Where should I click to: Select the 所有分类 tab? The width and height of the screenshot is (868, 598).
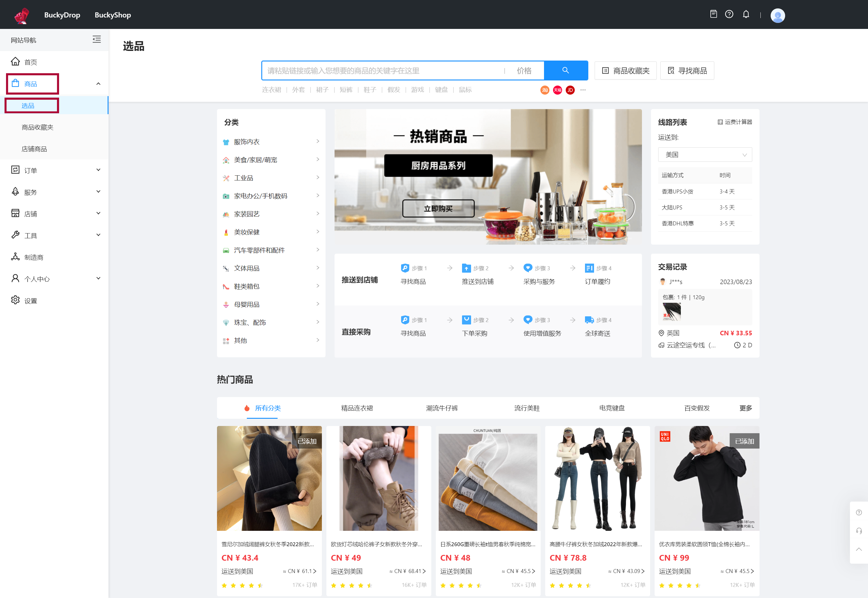tap(263, 408)
